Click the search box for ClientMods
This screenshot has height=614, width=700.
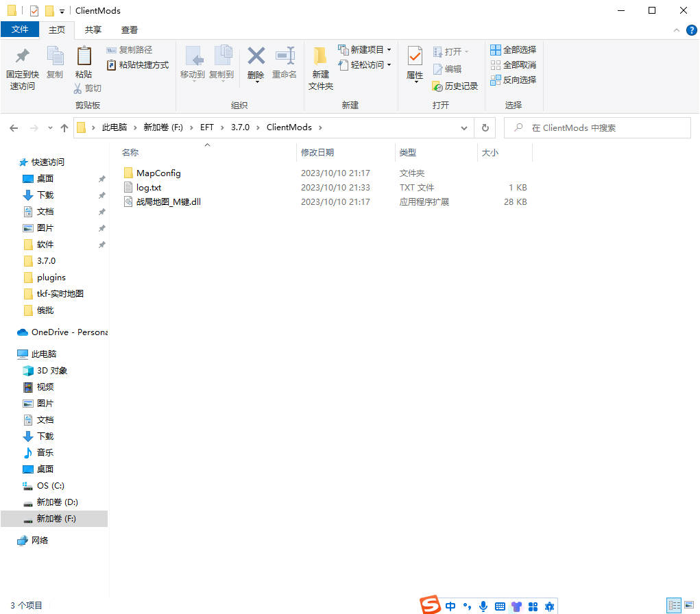click(x=603, y=127)
